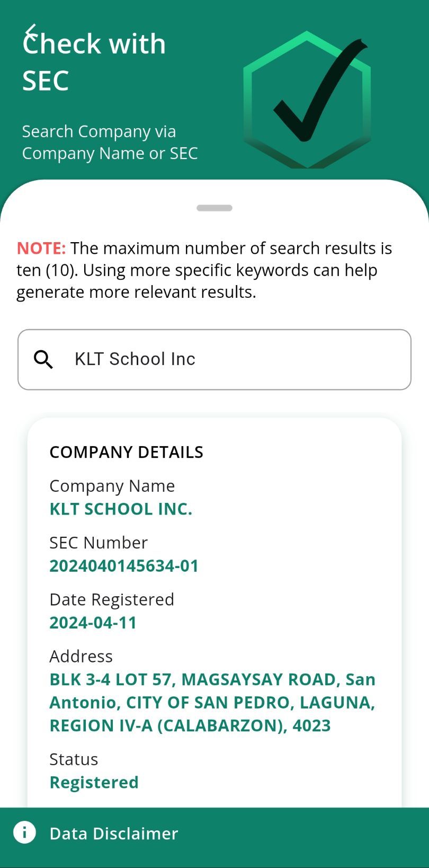Expand the results sheet via gray handle bar
The image size is (429, 868).
[x=215, y=208]
